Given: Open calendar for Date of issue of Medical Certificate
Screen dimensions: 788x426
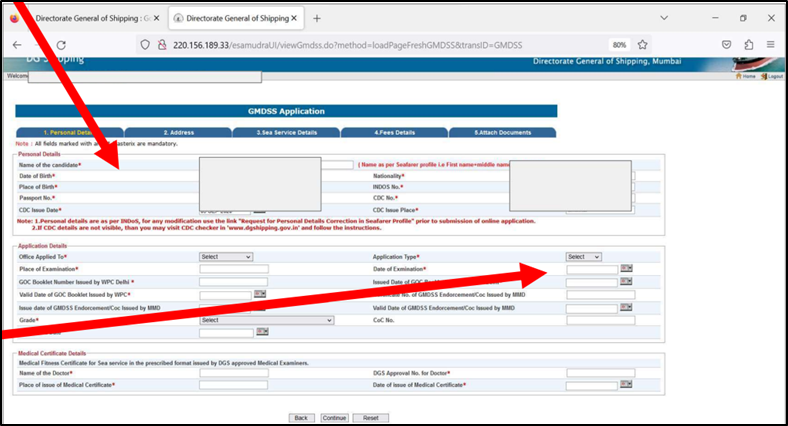Looking at the screenshot, I should (x=626, y=384).
